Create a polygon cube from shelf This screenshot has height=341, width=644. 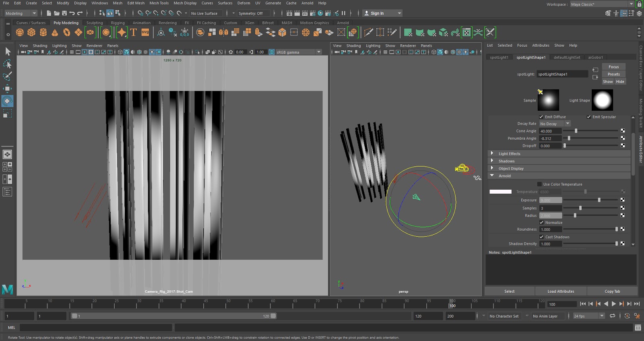pos(31,33)
